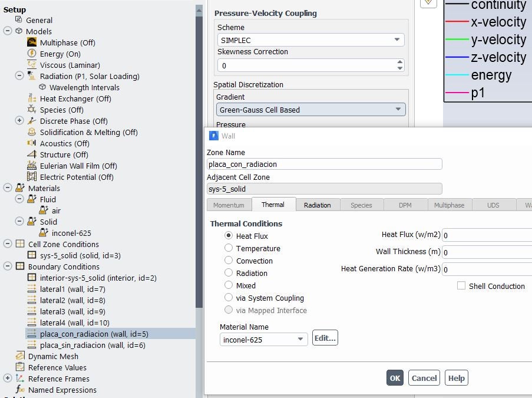The height and width of the screenshot is (398, 532).
Task: Switch to the Momentum tab
Action: pyautogui.click(x=228, y=205)
